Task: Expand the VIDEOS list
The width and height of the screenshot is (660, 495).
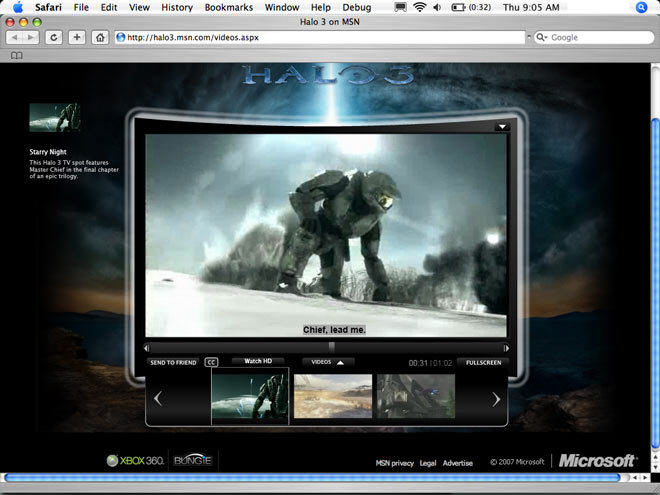Action: (328, 362)
